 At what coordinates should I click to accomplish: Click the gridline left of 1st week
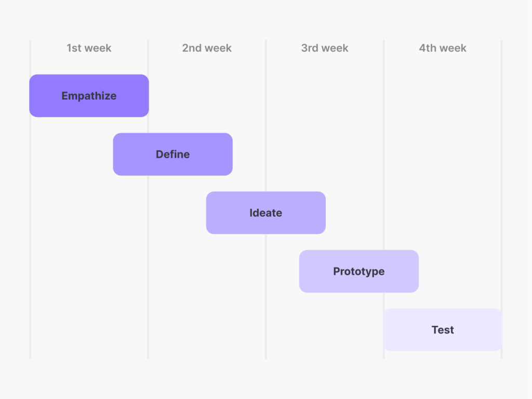tap(30, 234)
